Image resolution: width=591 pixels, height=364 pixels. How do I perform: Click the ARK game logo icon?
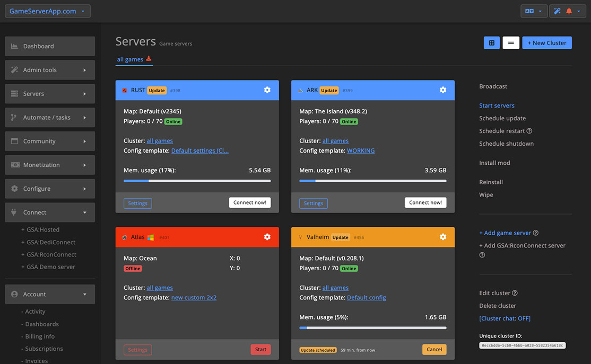click(300, 91)
